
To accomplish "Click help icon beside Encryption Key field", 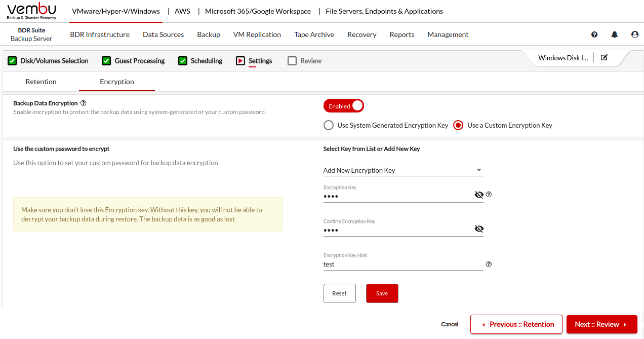I will [x=489, y=195].
